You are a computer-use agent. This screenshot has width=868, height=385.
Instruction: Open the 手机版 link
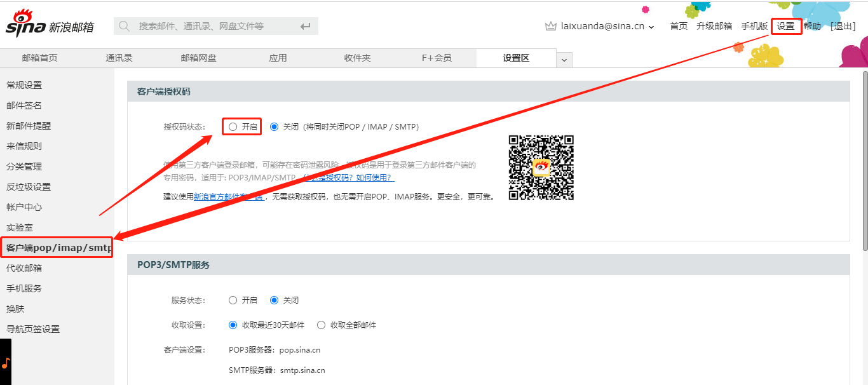(754, 26)
